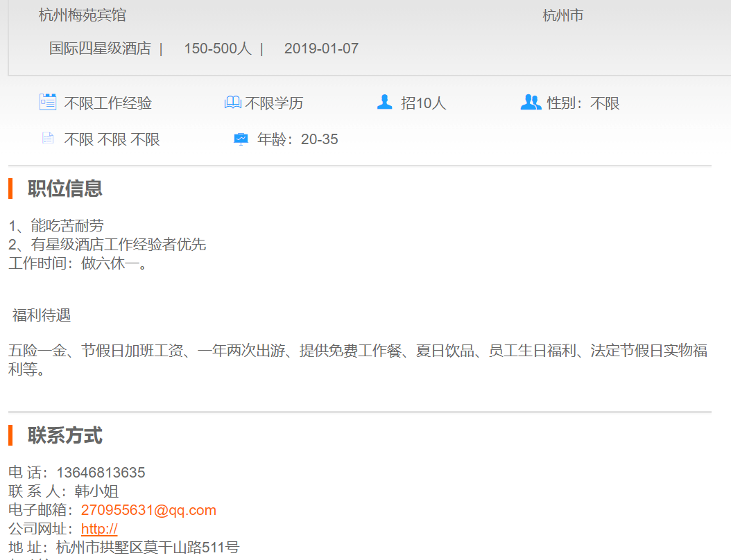Image resolution: width=731 pixels, height=560 pixels.
Task: Click the document icon beside 不限 不限 不限
Action: coord(47,139)
